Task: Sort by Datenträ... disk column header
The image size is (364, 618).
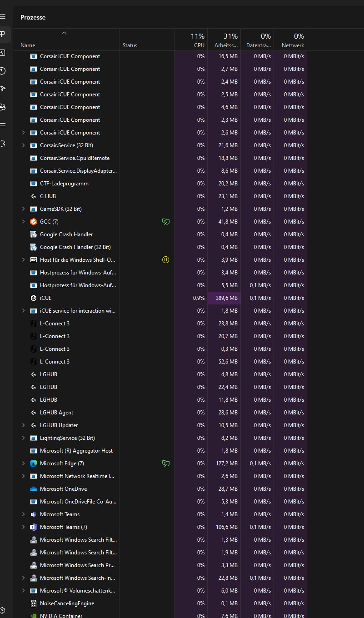Action: [257, 40]
